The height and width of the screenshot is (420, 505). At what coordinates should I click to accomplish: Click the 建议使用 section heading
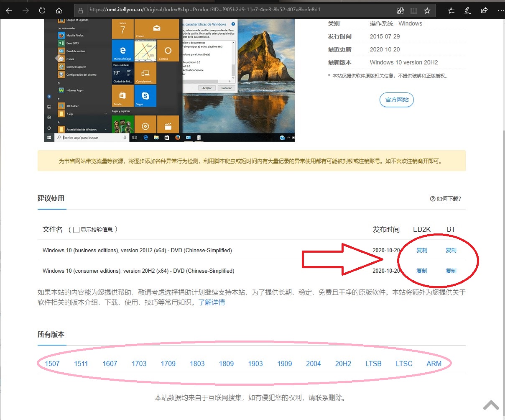click(51, 198)
